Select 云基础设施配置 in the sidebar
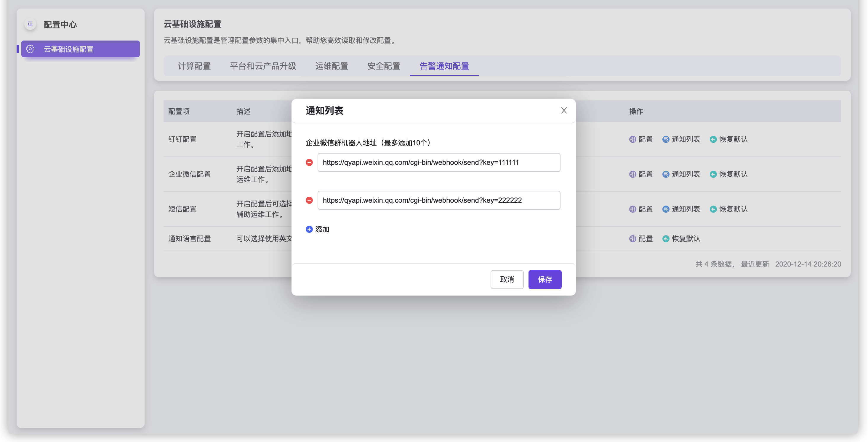 click(81, 49)
